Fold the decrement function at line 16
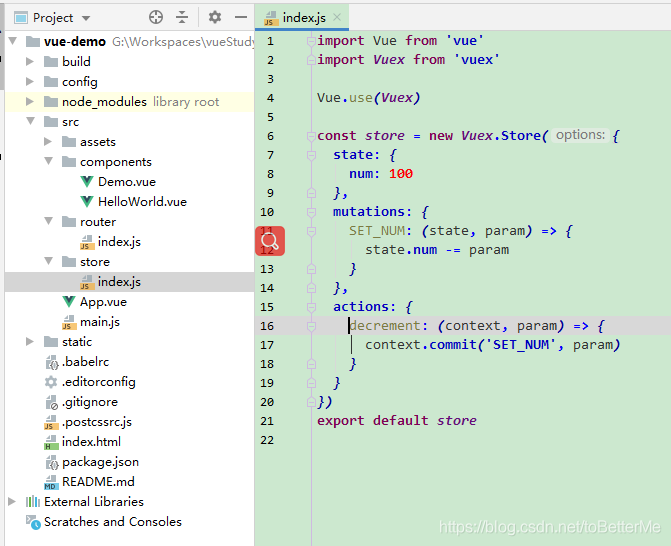The height and width of the screenshot is (546, 671). point(311,326)
